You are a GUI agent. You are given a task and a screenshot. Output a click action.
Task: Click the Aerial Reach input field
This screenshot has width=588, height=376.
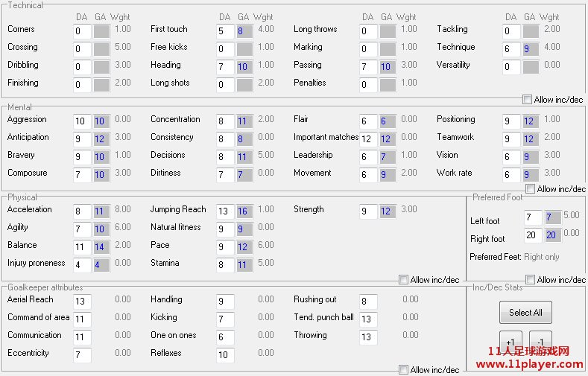pos(82,301)
